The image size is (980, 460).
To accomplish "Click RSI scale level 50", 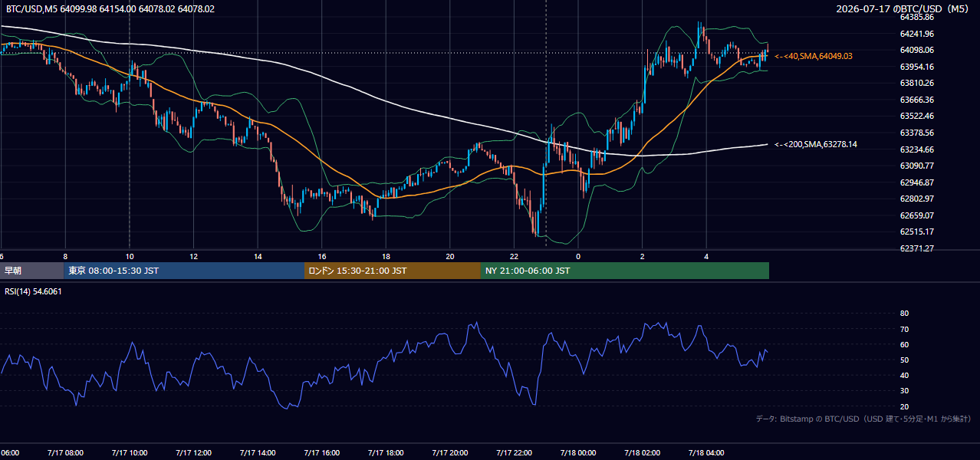I will tap(904, 360).
